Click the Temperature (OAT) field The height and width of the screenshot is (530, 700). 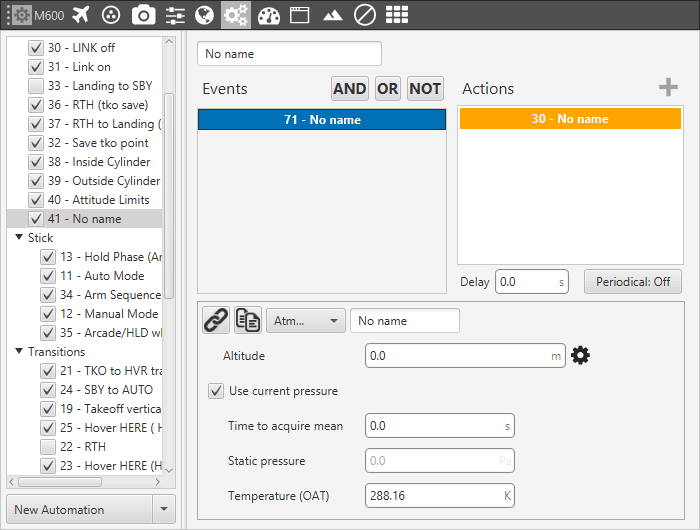[440, 496]
